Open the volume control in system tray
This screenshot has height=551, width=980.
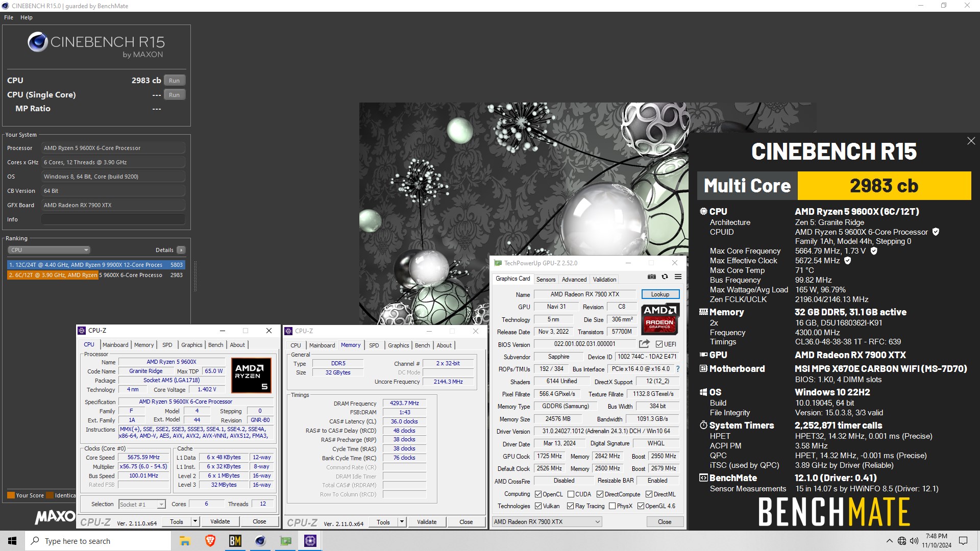[914, 541]
